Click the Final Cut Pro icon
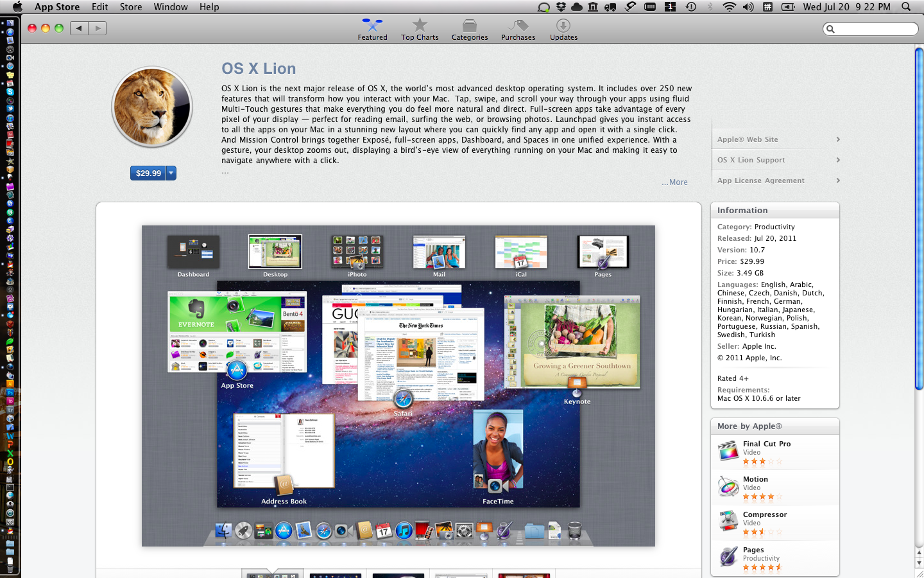924x578 pixels. (728, 451)
